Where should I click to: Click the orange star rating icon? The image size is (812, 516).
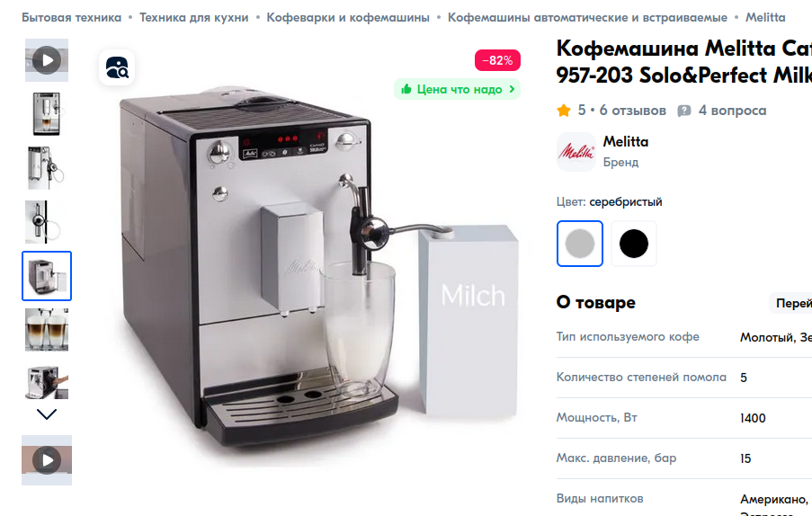(x=564, y=111)
